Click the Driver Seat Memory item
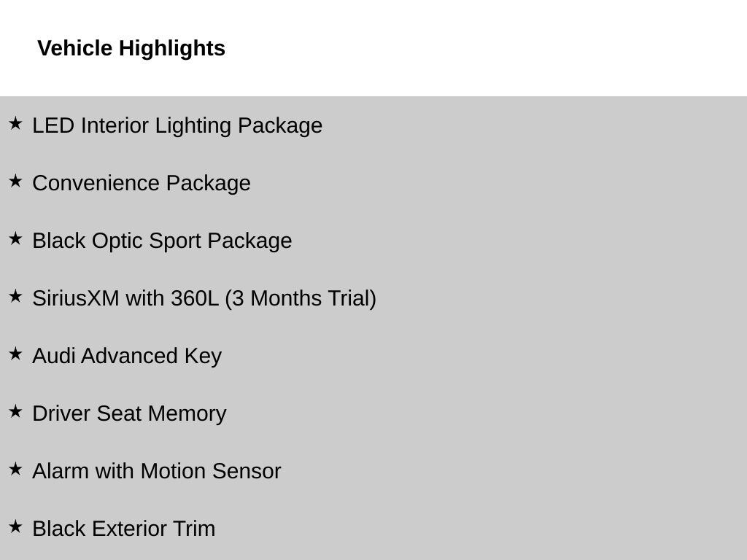Screen dimensions: 747x560 click(x=129, y=414)
